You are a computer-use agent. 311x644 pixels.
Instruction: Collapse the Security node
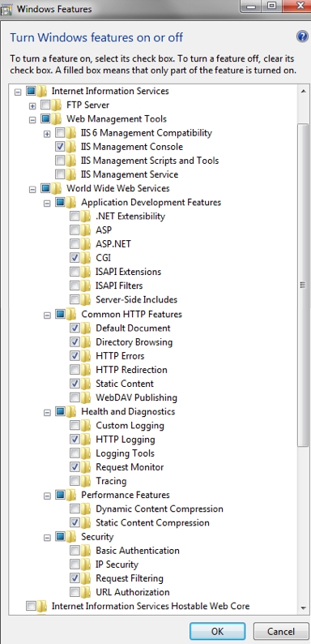[47, 538]
